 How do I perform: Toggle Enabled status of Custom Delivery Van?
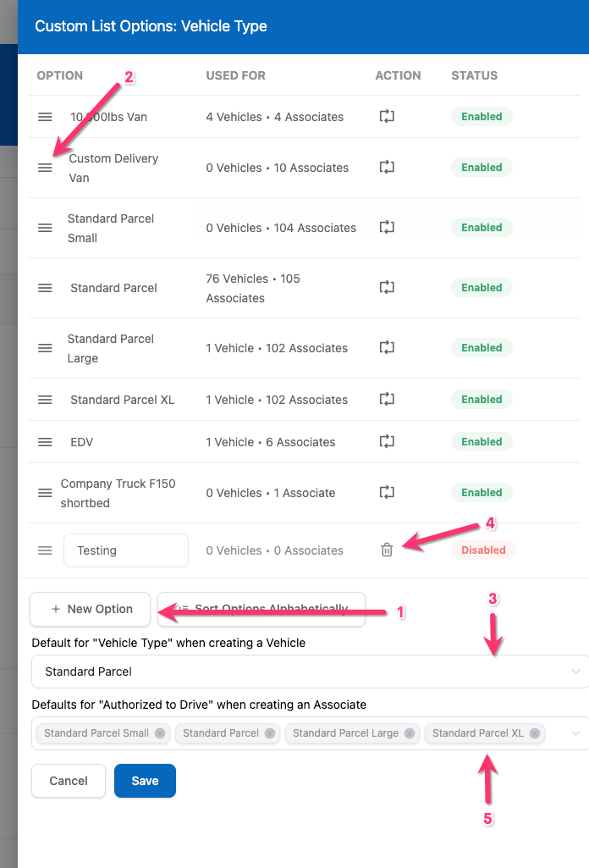tap(482, 168)
